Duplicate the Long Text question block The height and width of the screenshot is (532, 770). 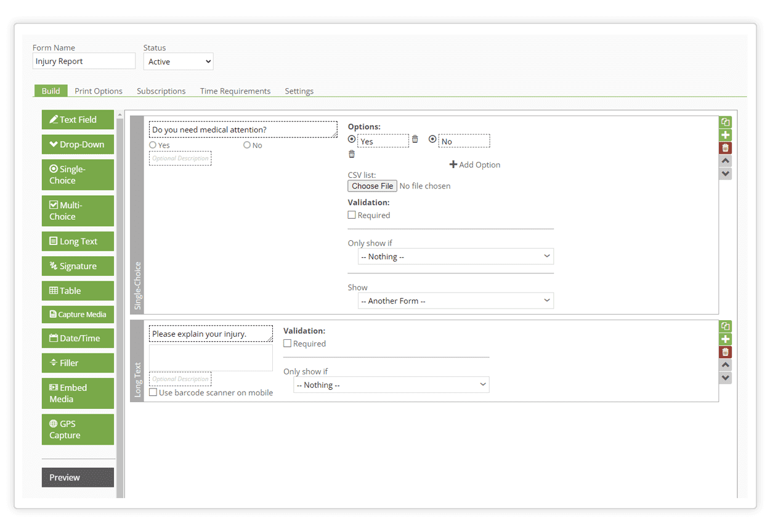tap(725, 326)
